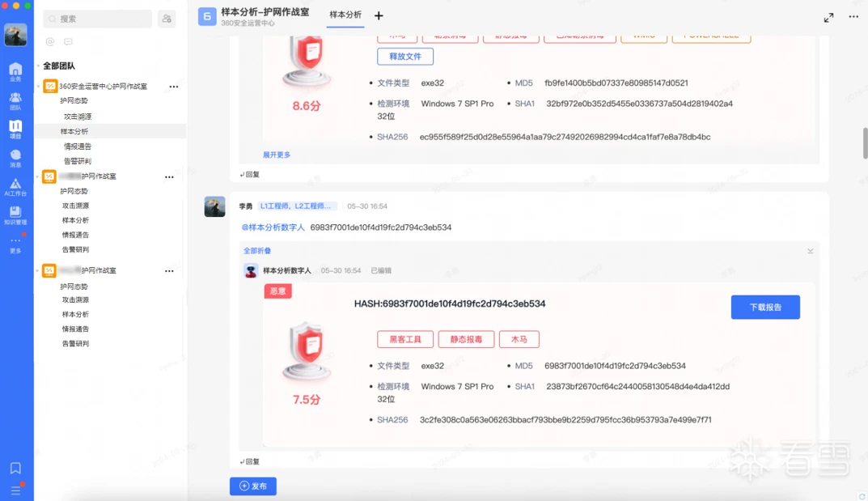868x501 pixels.
Task: Click the 下载报告 button
Action: tap(764, 307)
